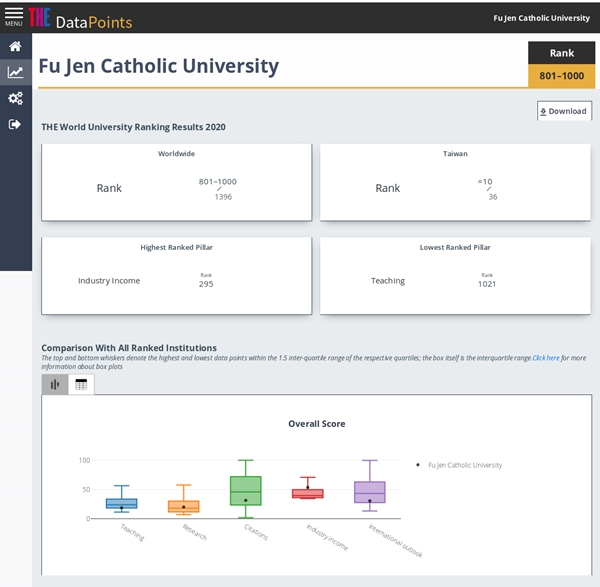Go to the home icon in sidebar
Screen dimensions: 600x587
[x=15, y=47]
